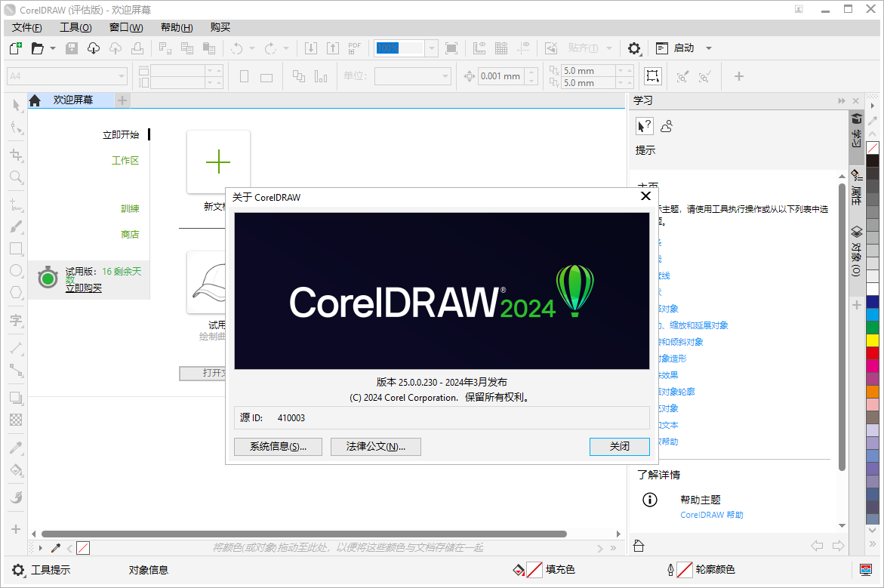Select the Crop tool

pyautogui.click(x=16, y=155)
